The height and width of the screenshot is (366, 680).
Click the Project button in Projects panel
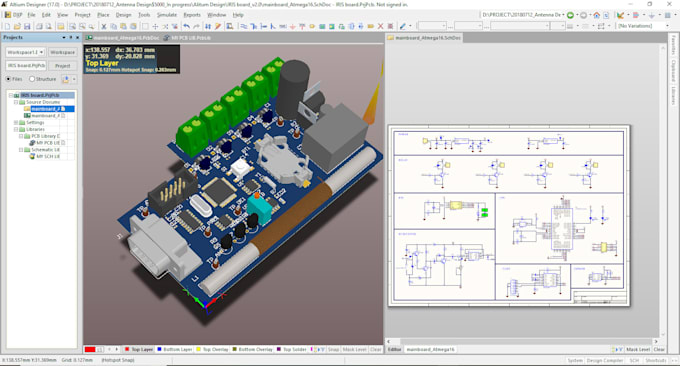[62, 65]
